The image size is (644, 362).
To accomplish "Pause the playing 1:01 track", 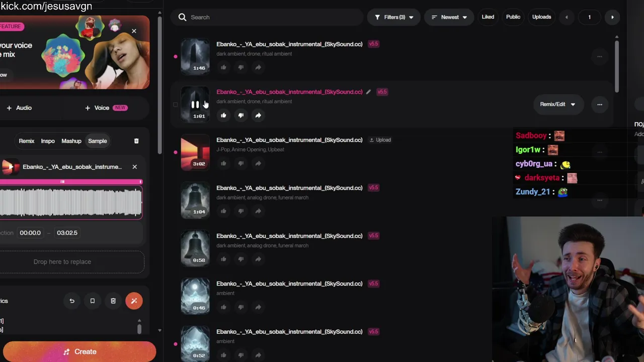I will coord(195,105).
